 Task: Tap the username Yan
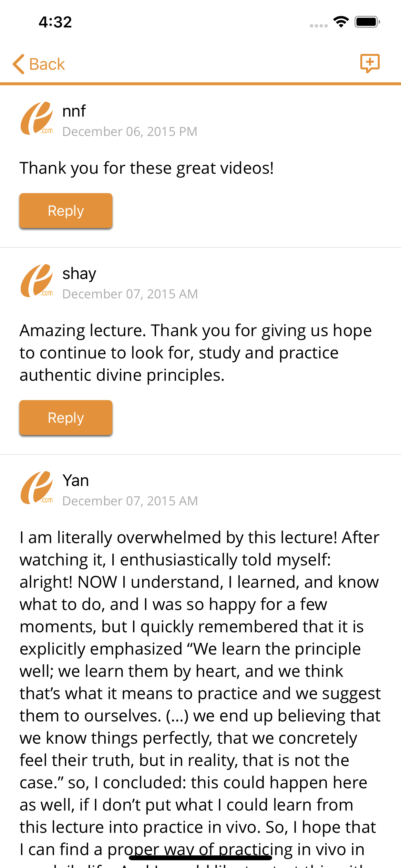76,480
